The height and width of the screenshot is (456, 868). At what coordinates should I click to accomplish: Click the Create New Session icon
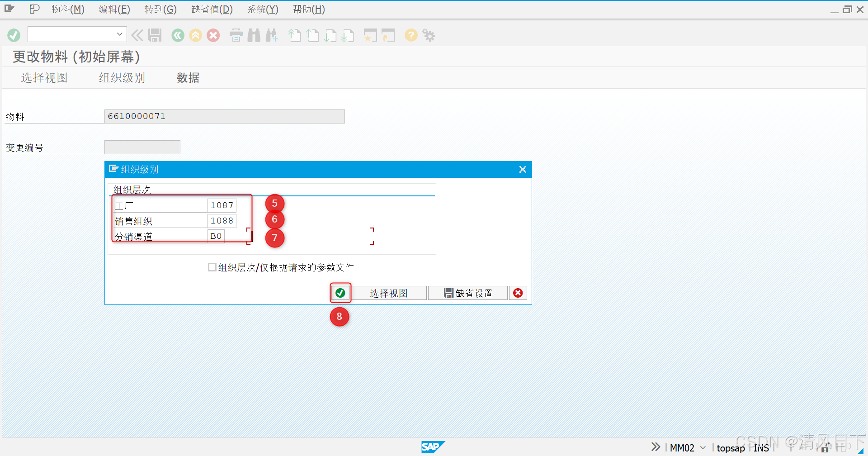pyautogui.click(x=370, y=35)
